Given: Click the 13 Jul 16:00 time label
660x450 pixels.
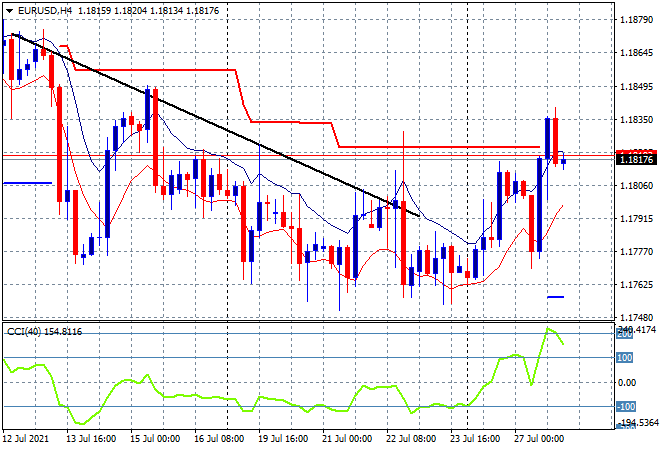Looking at the screenshot, I should point(91,439).
